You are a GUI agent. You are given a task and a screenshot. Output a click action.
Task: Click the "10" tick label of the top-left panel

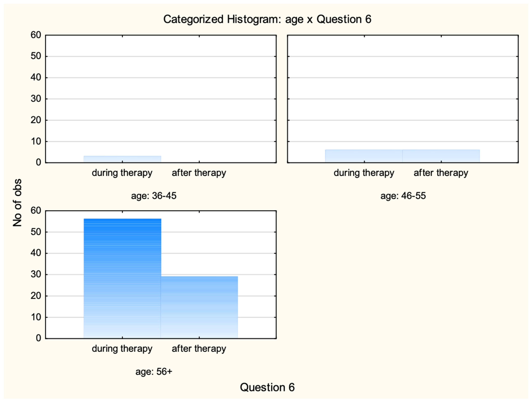[36, 142]
